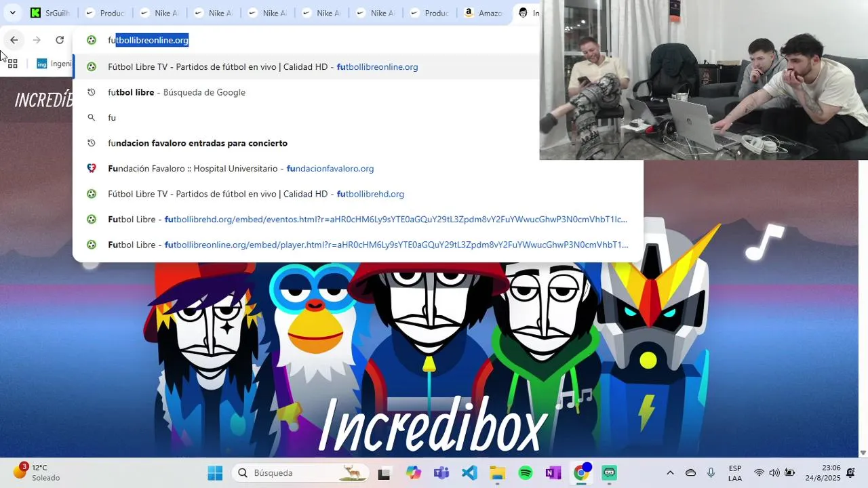Viewport: 868px width, 488px height.
Task: Open Task View from the taskbar
Action: tap(384, 473)
